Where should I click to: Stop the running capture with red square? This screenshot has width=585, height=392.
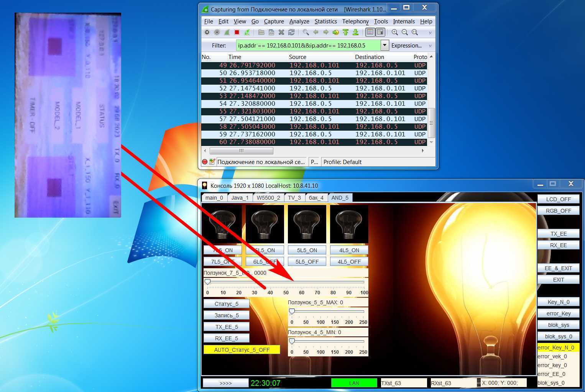coord(237,33)
